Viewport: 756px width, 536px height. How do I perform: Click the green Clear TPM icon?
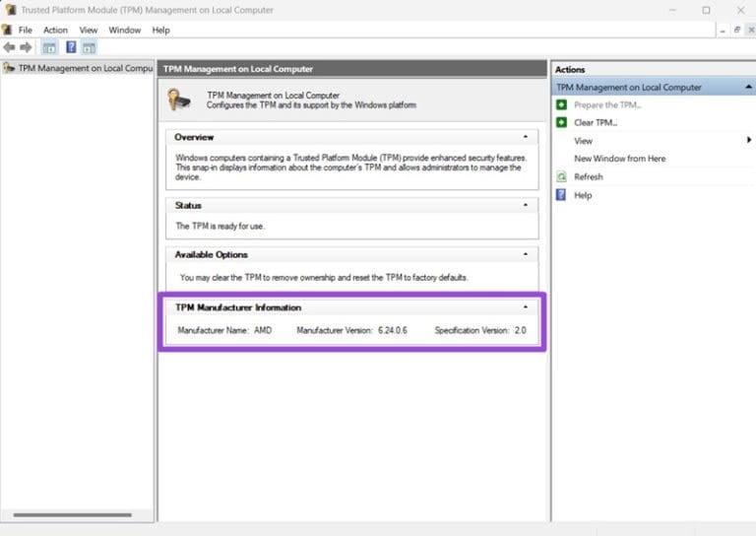tap(561, 122)
